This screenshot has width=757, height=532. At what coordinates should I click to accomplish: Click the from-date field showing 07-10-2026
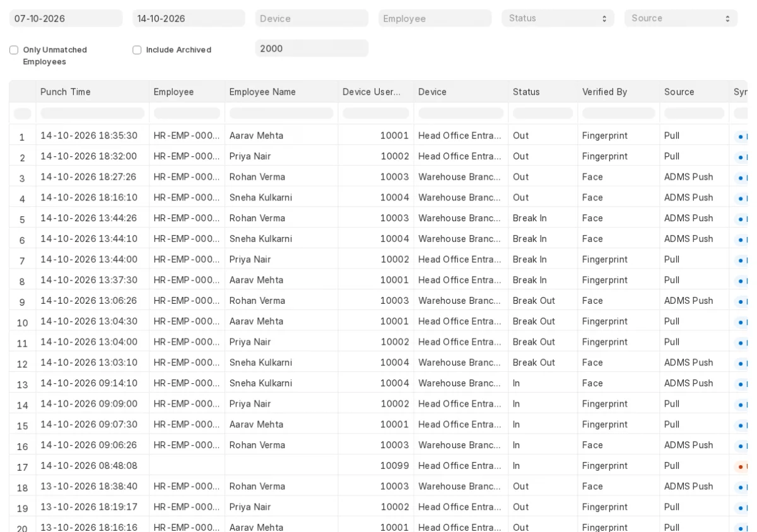pyautogui.click(x=66, y=18)
